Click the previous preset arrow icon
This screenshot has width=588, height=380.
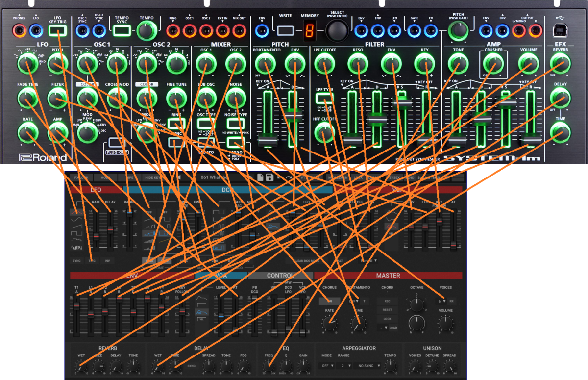coord(179,177)
